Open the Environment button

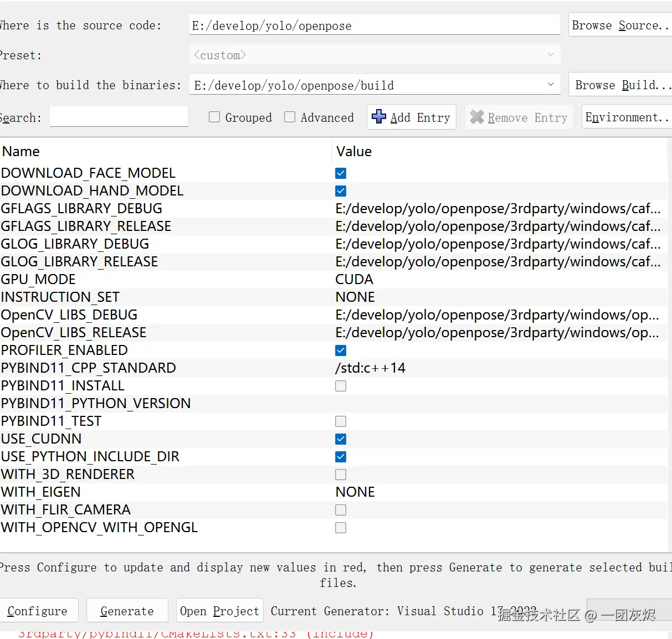627,117
